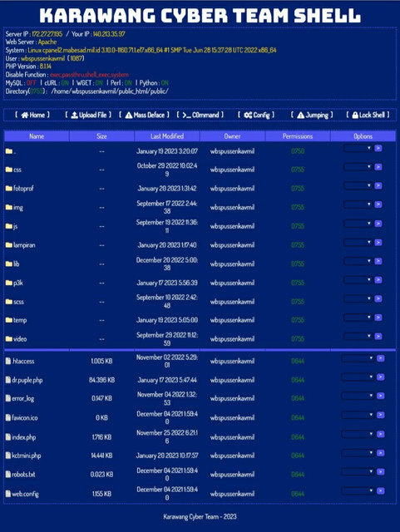Click the scss folder icon

click(9, 301)
